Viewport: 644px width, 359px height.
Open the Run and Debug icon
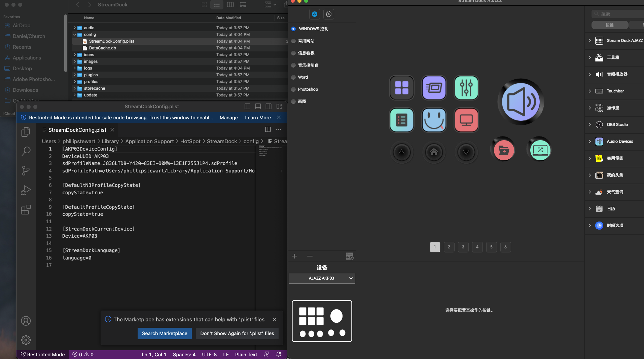[26, 190]
